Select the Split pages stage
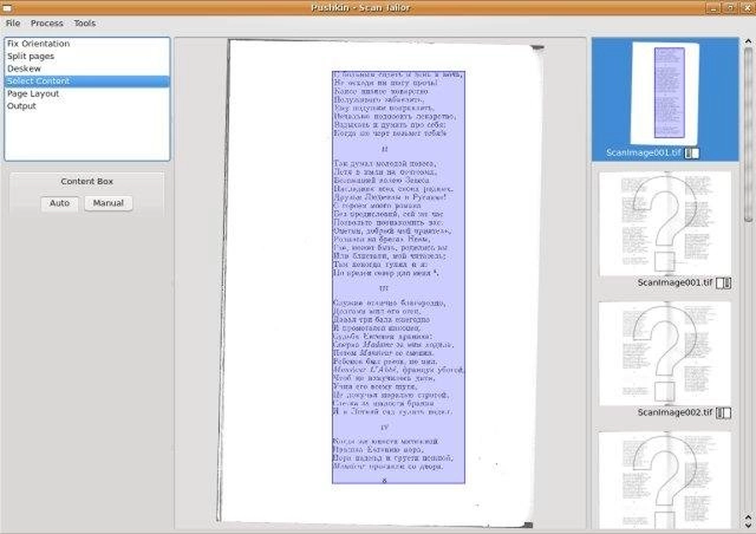The image size is (756, 534). (87, 56)
